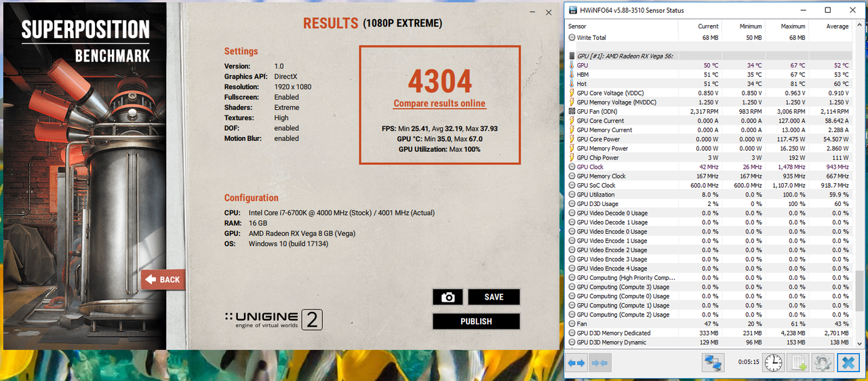Select the GPU Core Power row label
The width and height of the screenshot is (868, 381).
[598, 139]
